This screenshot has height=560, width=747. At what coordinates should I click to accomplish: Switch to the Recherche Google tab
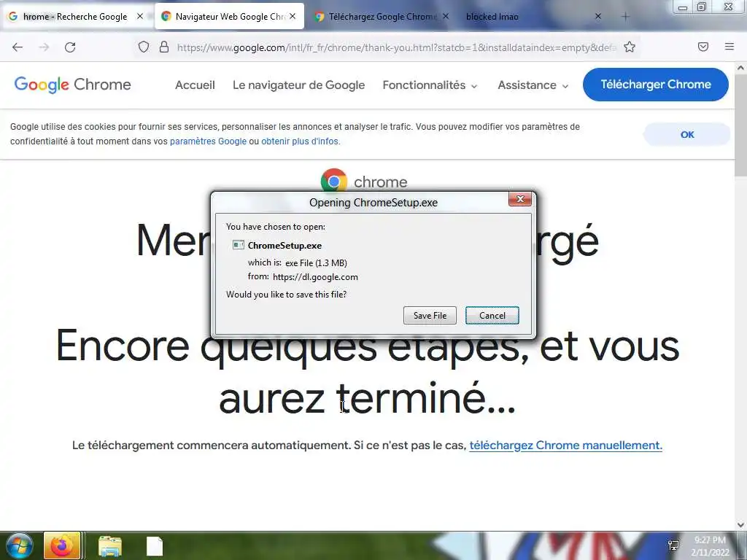(x=75, y=17)
